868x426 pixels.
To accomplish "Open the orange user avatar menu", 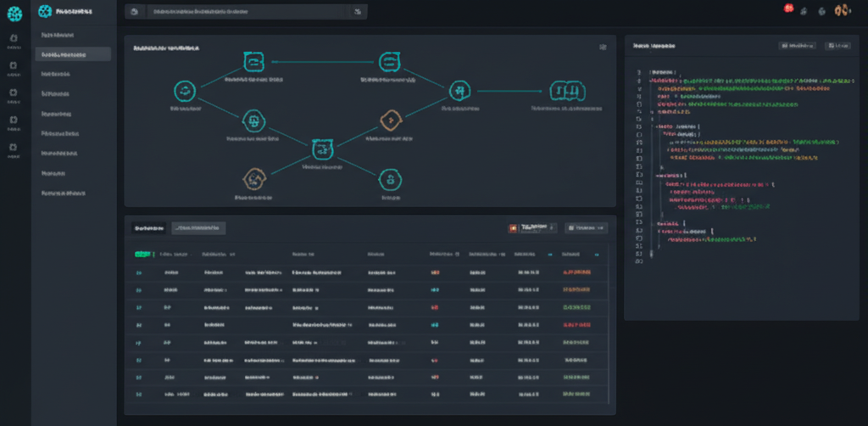I will point(842,10).
